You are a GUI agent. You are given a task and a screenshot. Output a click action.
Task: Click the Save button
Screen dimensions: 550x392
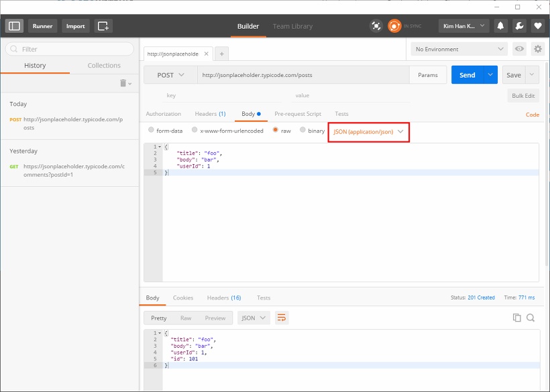pos(514,74)
